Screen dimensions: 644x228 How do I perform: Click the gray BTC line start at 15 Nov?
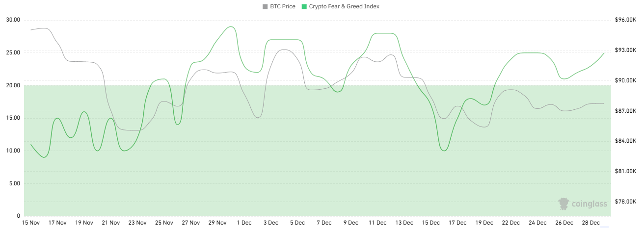click(31, 30)
